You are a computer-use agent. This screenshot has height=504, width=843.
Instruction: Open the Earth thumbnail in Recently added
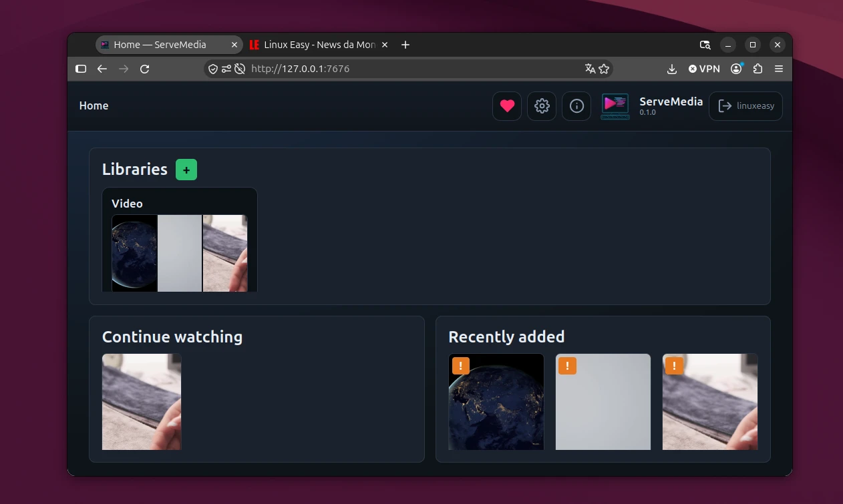click(x=496, y=402)
